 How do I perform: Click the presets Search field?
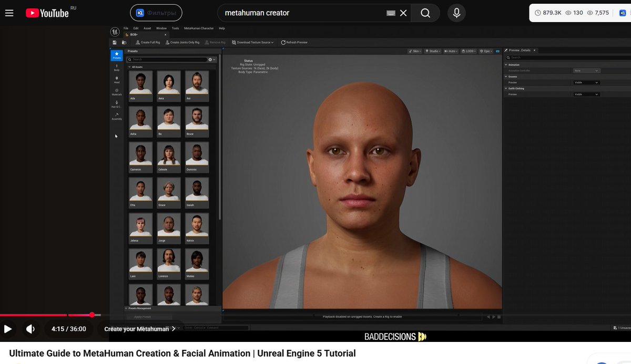167,59
